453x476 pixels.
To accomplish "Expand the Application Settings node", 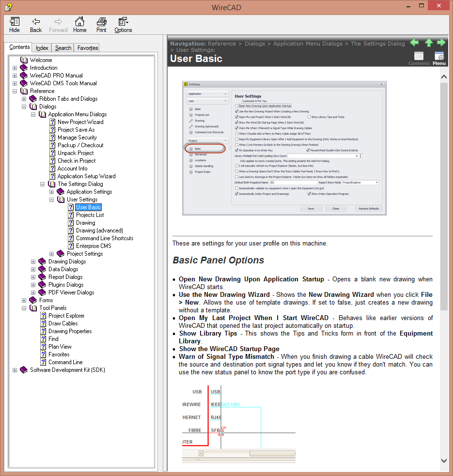I will 52,192.
